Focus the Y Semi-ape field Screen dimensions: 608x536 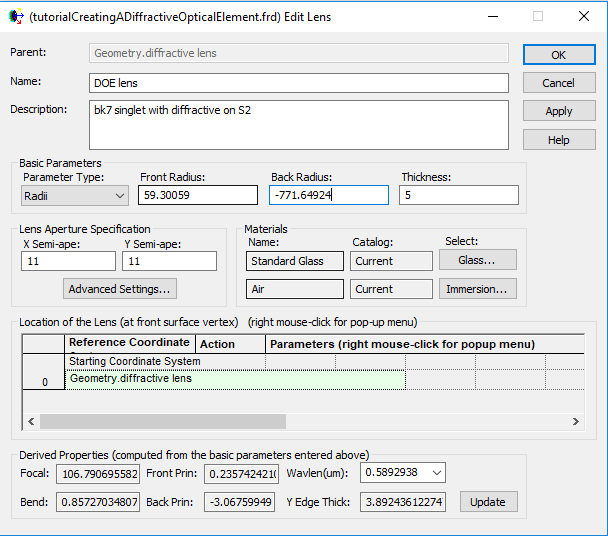click(169, 261)
